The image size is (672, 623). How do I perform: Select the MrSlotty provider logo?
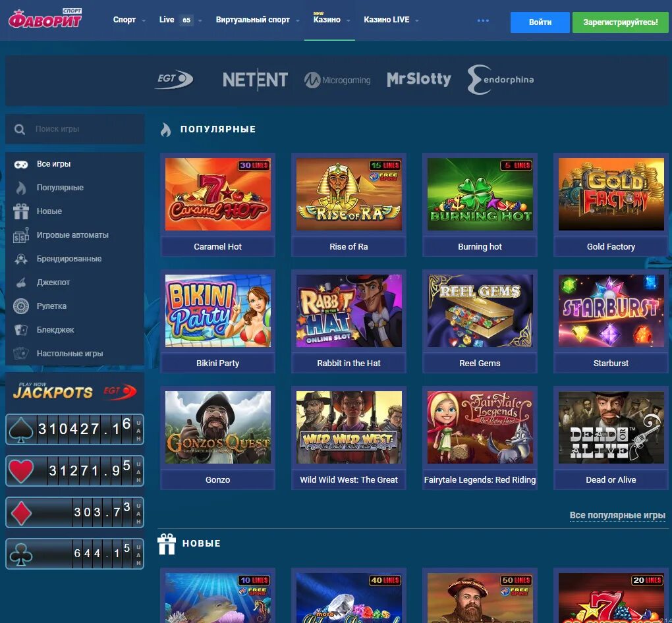[x=419, y=79]
